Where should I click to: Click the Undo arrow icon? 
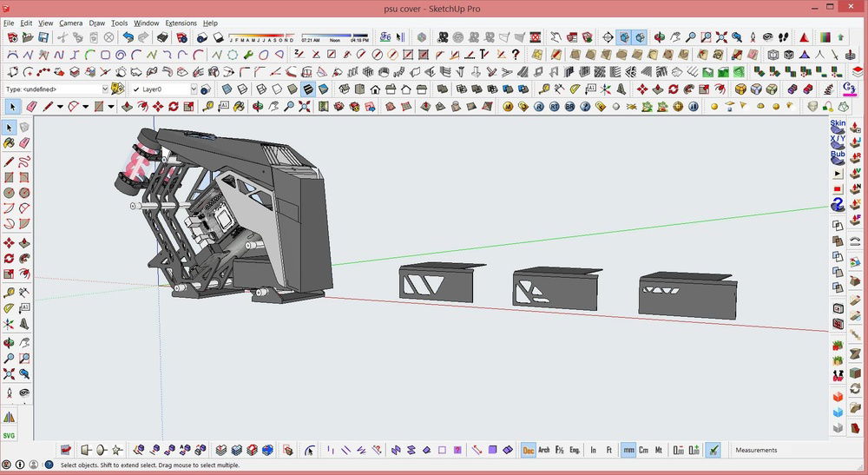(128, 38)
